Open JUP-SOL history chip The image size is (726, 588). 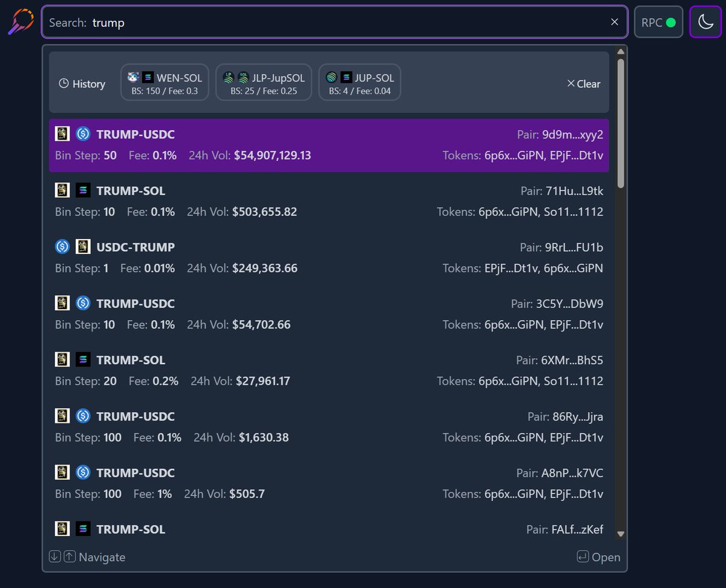coord(360,83)
